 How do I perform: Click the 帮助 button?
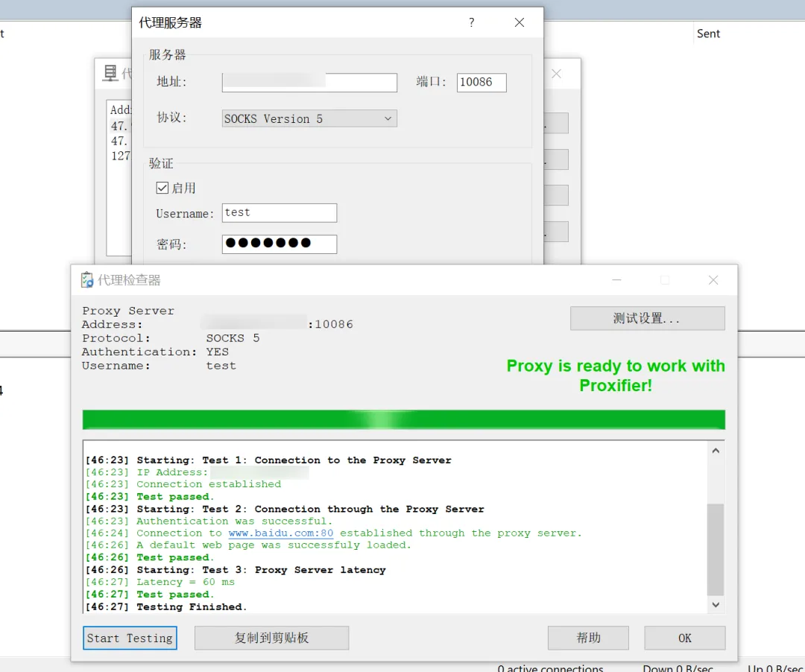(x=588, y=638)
